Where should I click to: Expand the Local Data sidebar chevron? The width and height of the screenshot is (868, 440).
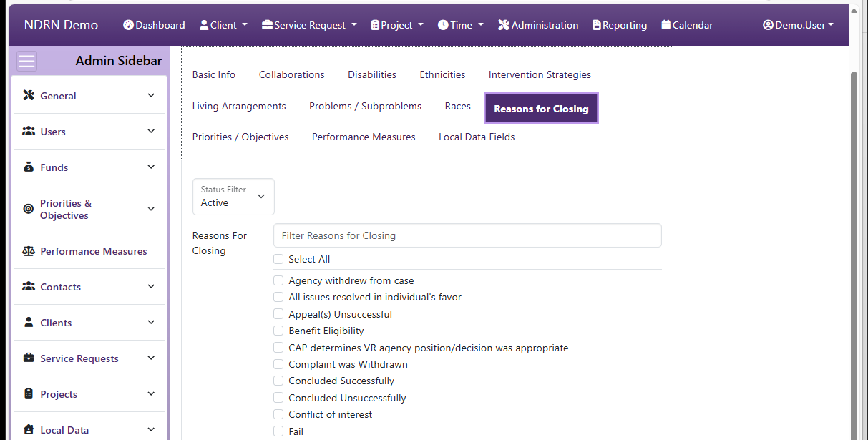click(x=151, y=429)
